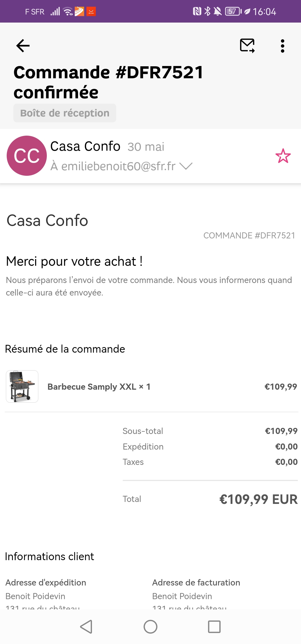
Task: Tap the Bluetooth icon in status bar
Action: 207,11
